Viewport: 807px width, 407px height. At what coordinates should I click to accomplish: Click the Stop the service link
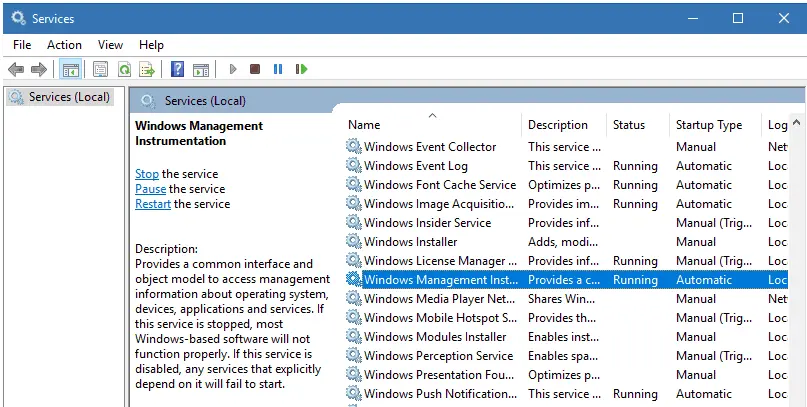coord(147,174)
